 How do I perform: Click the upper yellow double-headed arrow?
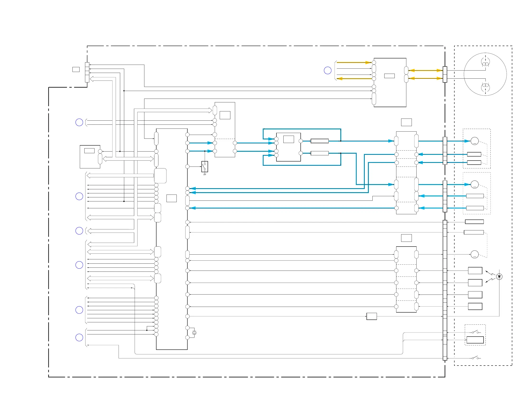tap(425, 71)
